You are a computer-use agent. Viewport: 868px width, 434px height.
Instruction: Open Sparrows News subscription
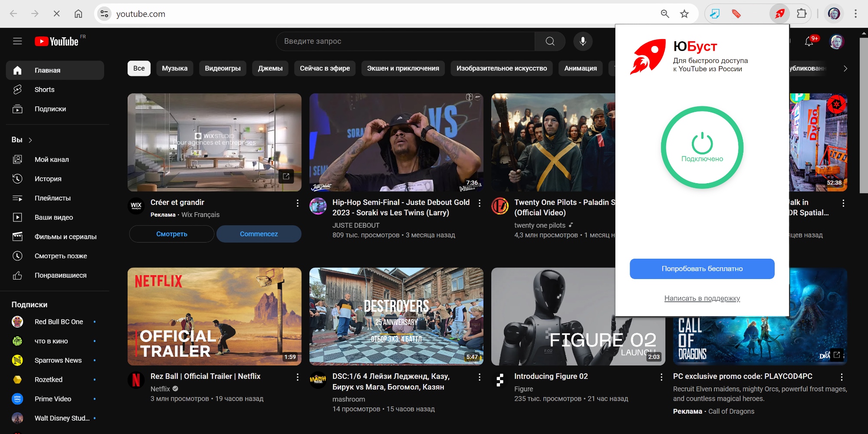pos(55,360)
